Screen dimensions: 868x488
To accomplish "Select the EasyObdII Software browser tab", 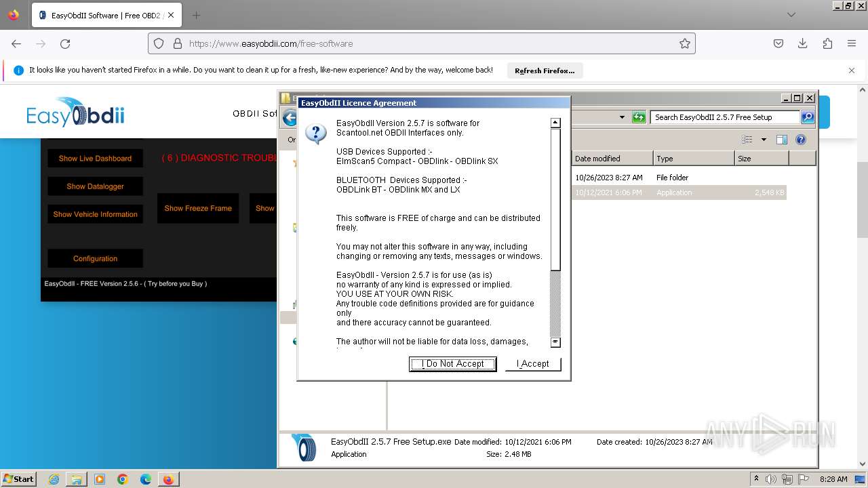I will click(106, 15).
